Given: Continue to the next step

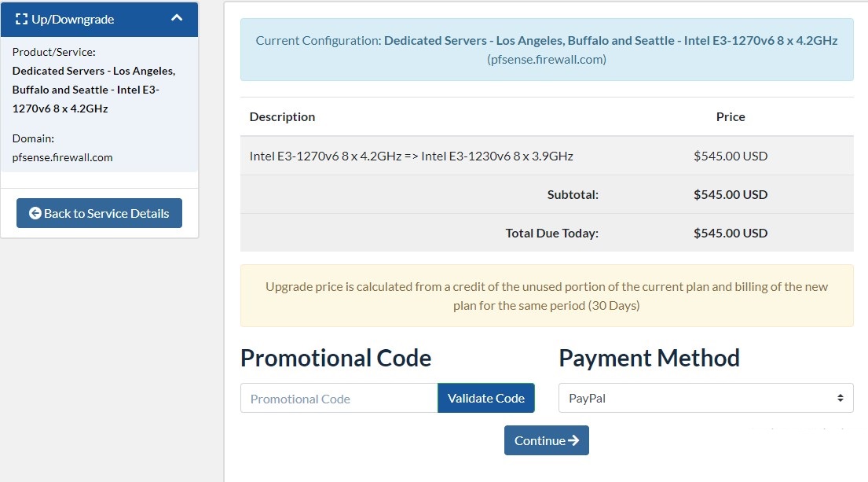Looking at the screenshot, I should point(547,440).
